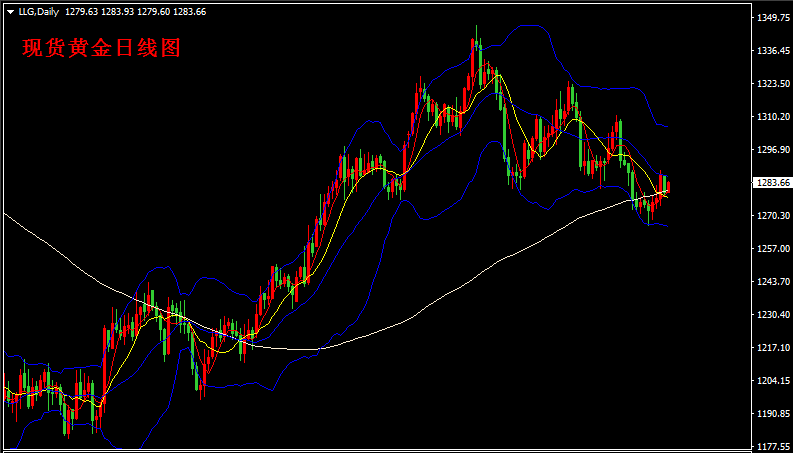Select the red title 现货黄金日线图
This screenshot has width=793, height=453.
pyautogui.click(x=101, y=49)
